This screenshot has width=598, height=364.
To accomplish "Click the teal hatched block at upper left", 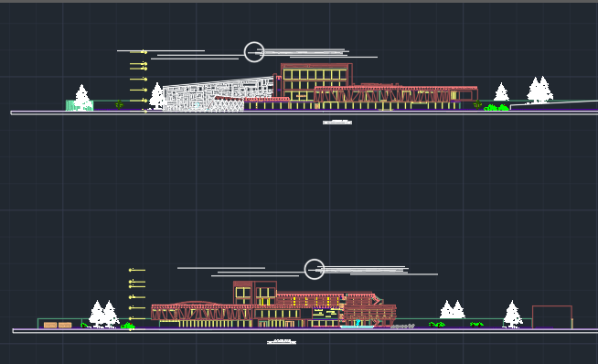I will click(x=80, y=105).
